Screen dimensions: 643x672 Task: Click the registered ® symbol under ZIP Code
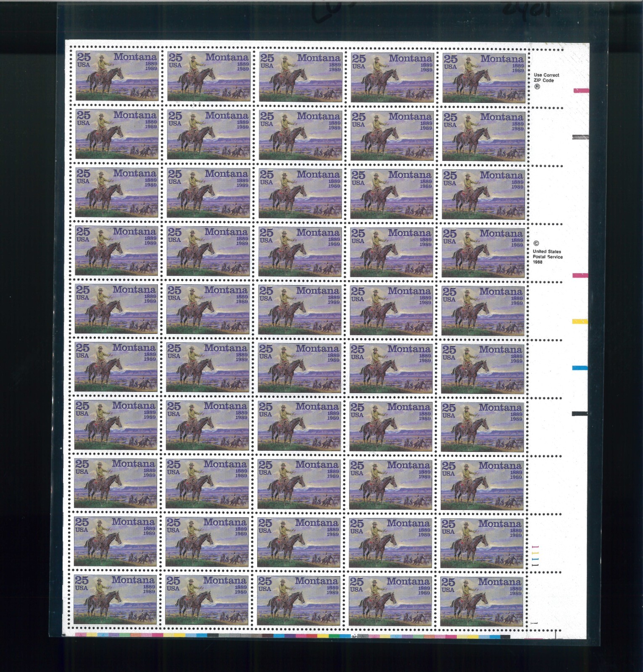[537, 87]
